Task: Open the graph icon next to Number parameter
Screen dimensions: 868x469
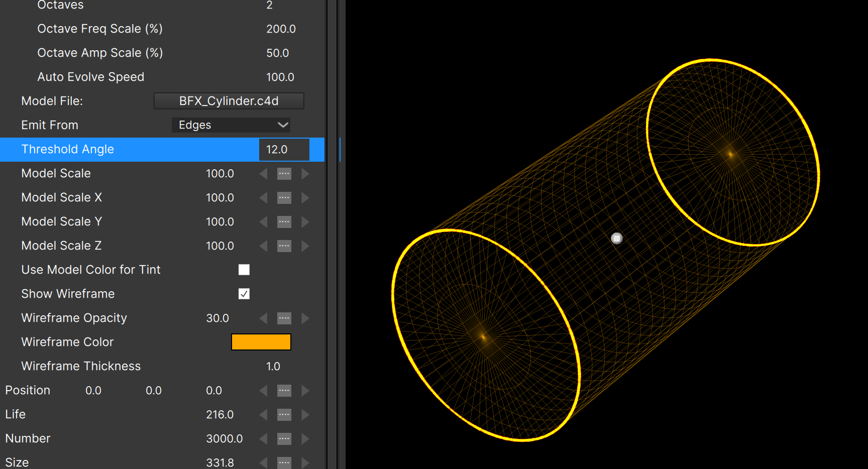Action: [284, 438]
